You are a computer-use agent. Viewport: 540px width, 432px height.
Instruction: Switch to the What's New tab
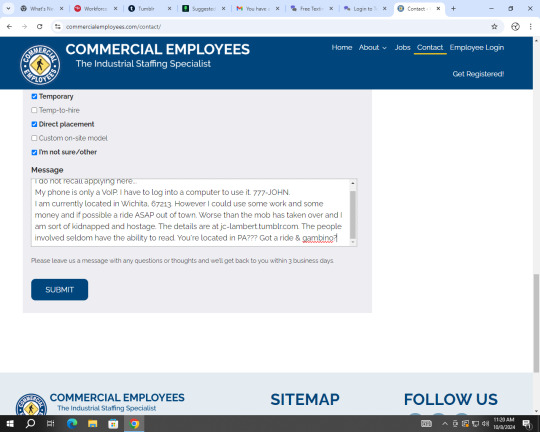[x=42, y=9]
